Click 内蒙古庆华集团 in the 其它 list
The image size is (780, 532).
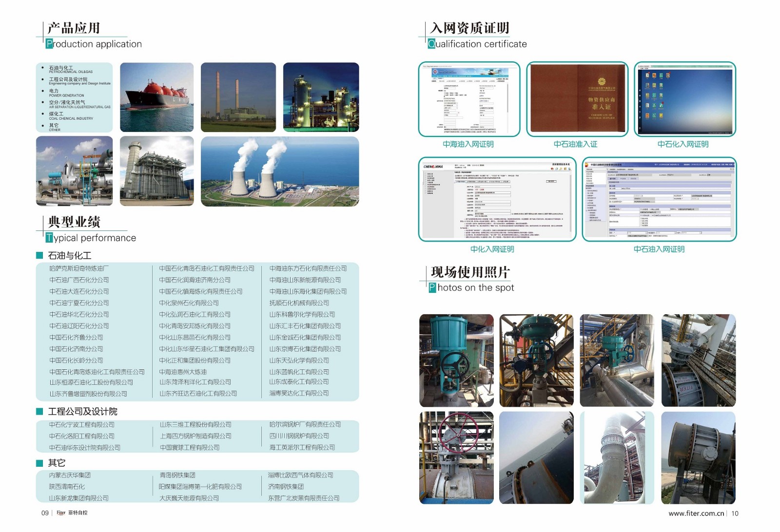(70, 475)
